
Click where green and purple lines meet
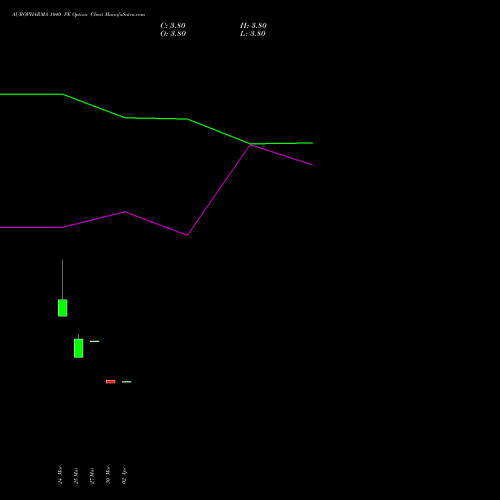pyautogui.click(x=250, y=144)
